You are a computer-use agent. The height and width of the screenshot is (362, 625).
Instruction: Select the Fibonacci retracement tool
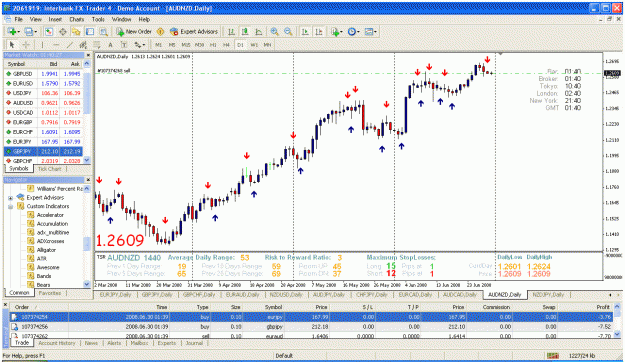tap(97, 45)
